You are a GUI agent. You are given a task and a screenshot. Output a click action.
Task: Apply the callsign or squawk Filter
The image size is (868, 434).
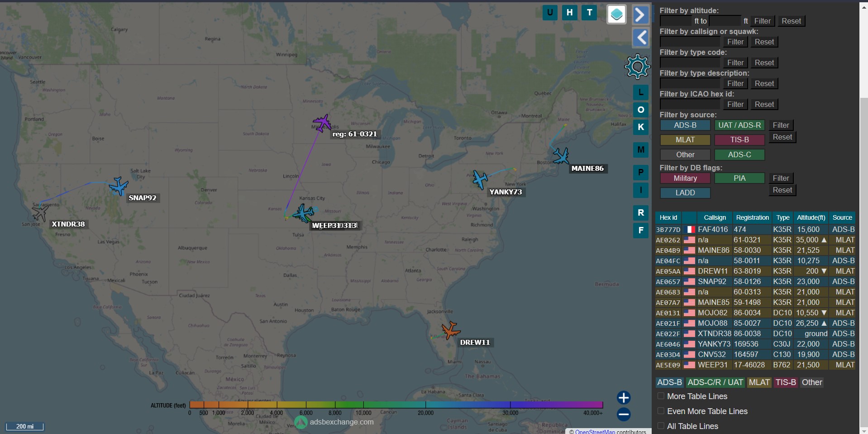tap(735, 42)
